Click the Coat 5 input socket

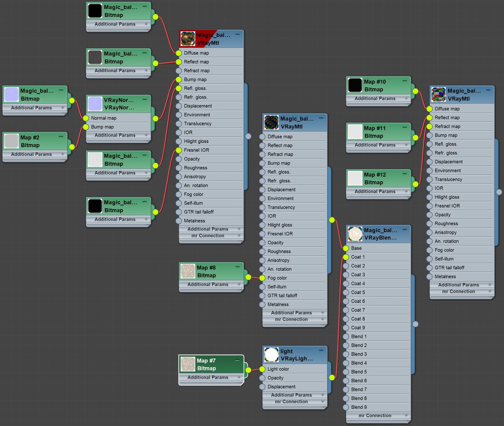tap(346, 292)
